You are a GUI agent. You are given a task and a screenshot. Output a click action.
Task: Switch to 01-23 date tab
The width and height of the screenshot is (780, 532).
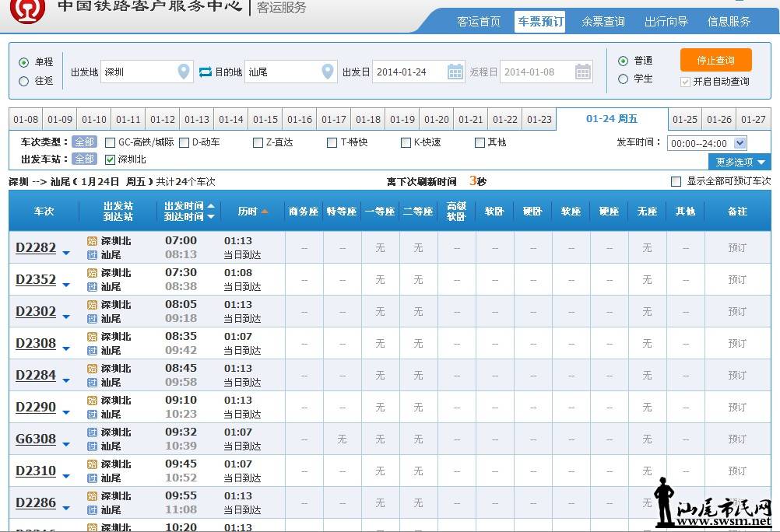539,119
